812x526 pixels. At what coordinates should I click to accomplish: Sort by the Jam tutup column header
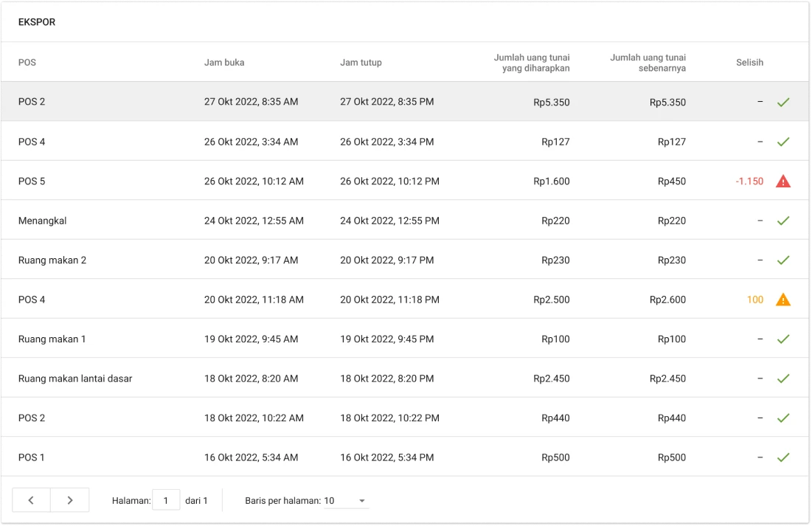click(x=361, y=63)
